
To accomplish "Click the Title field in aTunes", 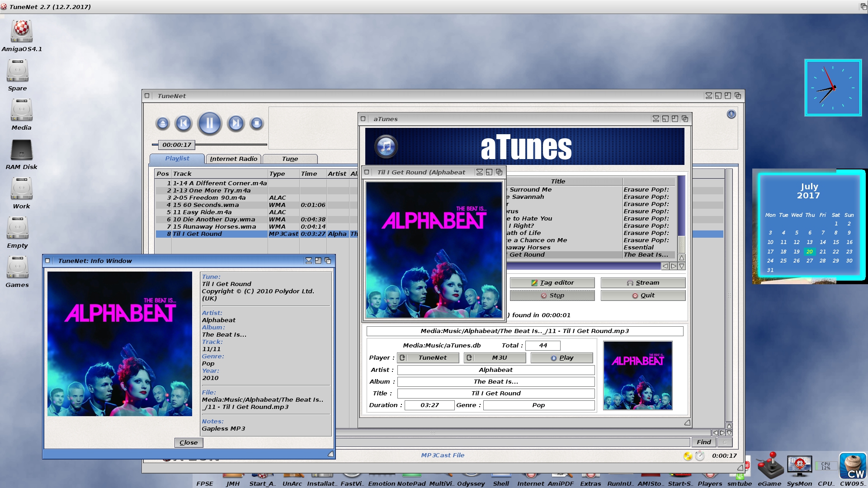I will pos(495,394).
